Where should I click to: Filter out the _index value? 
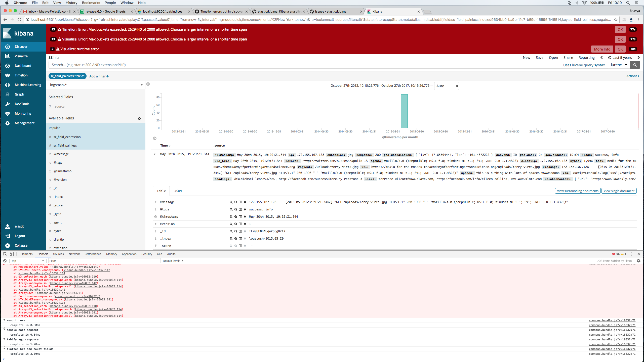(235, 238)
